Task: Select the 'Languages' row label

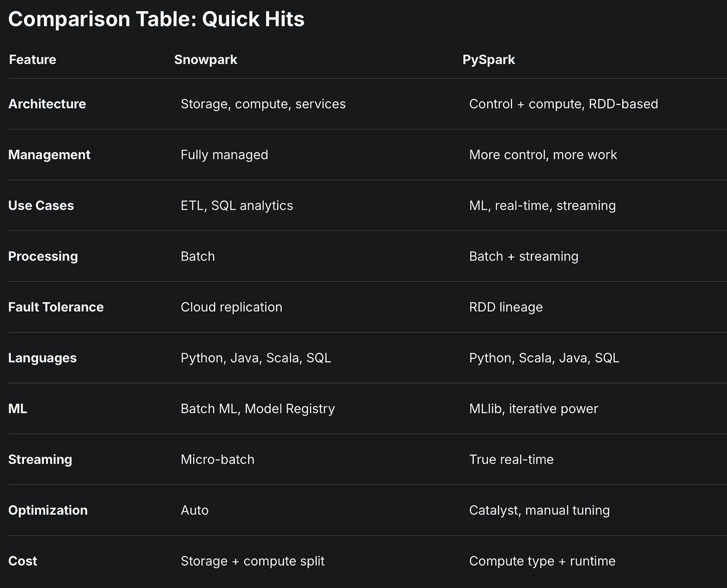Action: (42, 358)
